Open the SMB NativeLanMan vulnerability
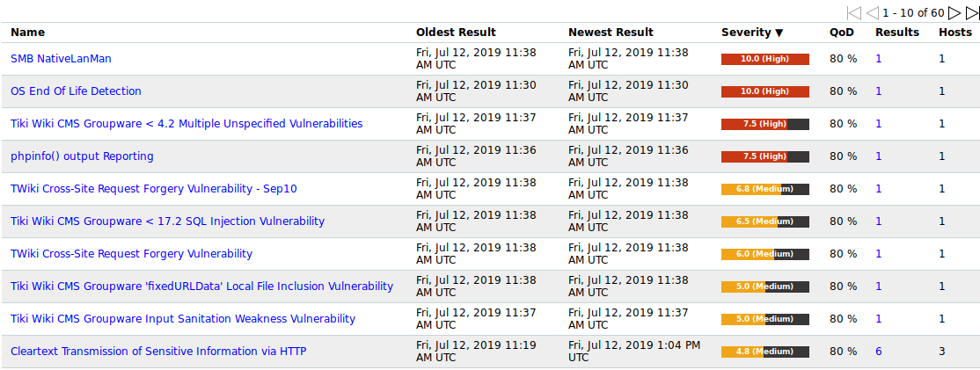Screen dimensions: 980x370 point(61,59)
